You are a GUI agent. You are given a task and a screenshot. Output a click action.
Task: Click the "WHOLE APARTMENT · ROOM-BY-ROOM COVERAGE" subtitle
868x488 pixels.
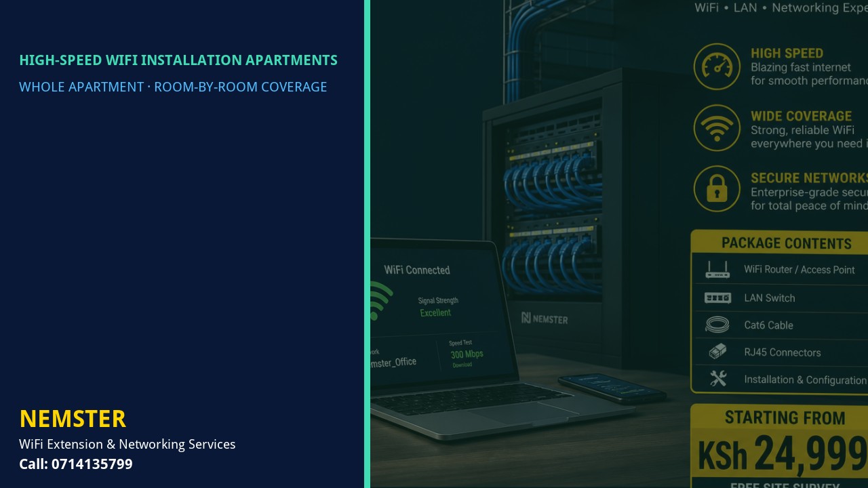(173, 87)
